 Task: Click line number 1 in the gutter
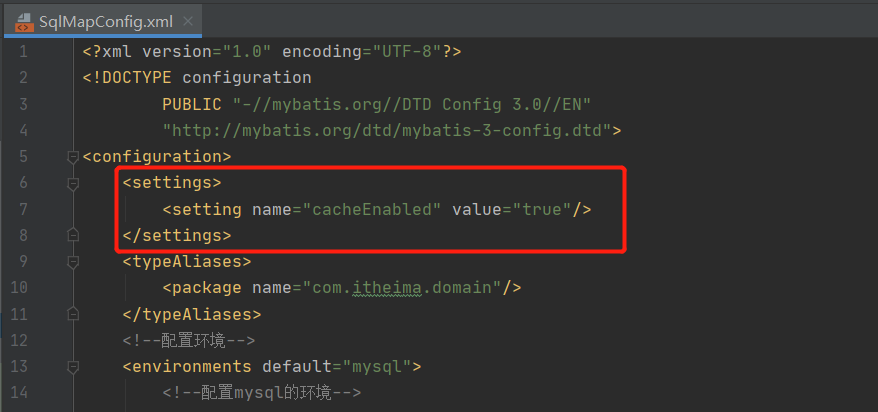point(23,52)
